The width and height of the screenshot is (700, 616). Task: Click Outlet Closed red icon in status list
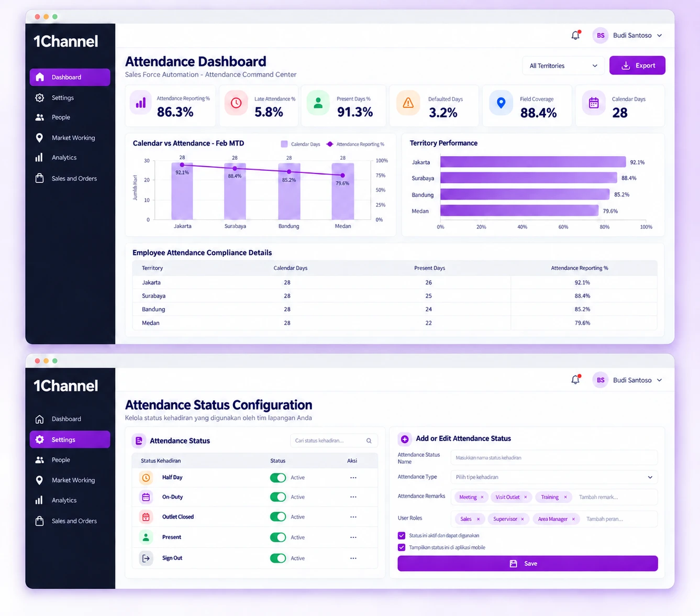click(x=146, y=517)
